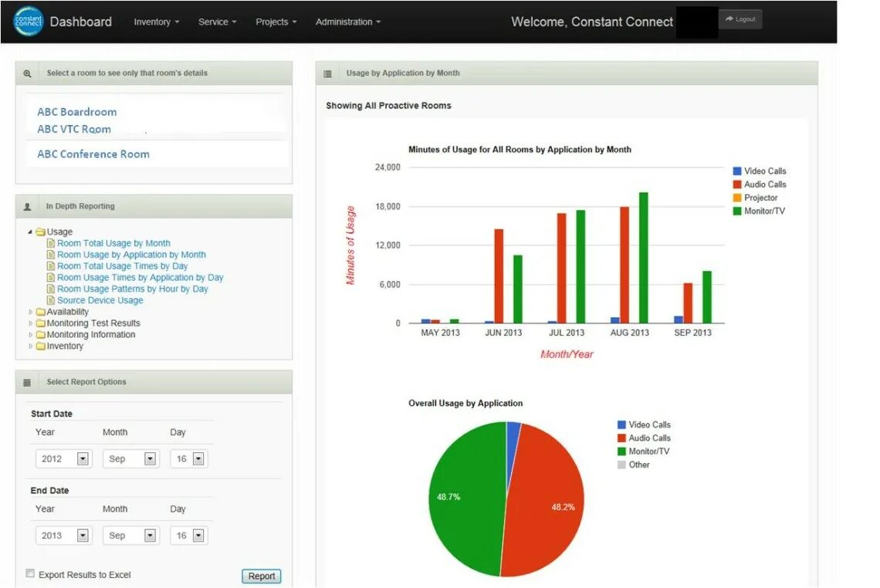The image size is (880, 588).
Task: Expand the Inventory tree folder arrow
Action: click(x=30, y=346)
